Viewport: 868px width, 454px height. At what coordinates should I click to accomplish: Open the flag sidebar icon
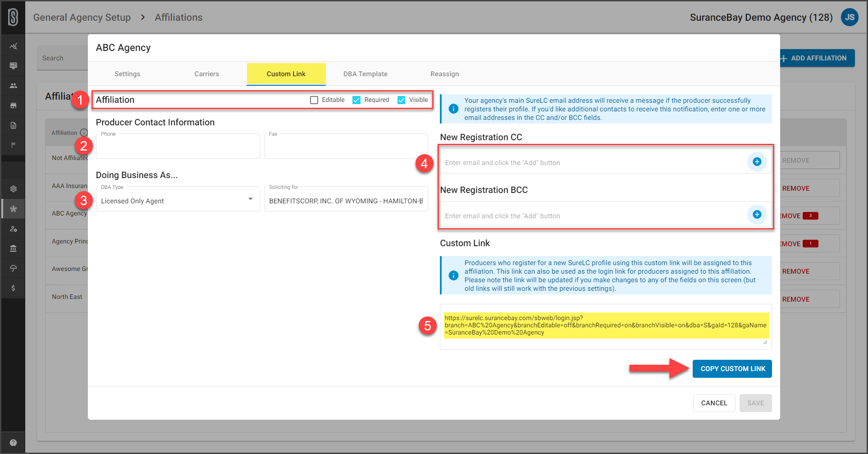pyautogui.click(x=13, y=145)
